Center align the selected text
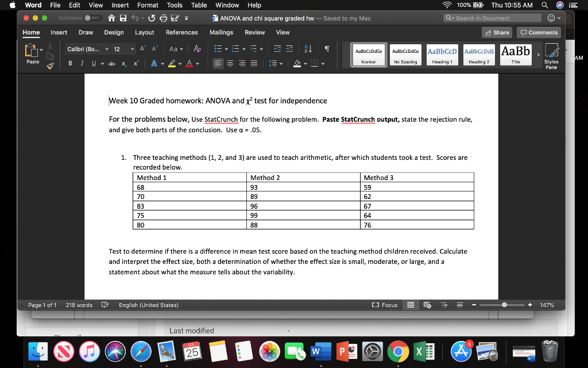 click(x=230, y=62)
